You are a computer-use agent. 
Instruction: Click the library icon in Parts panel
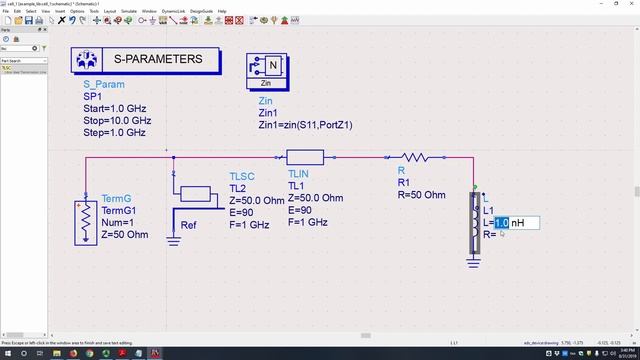16,39
